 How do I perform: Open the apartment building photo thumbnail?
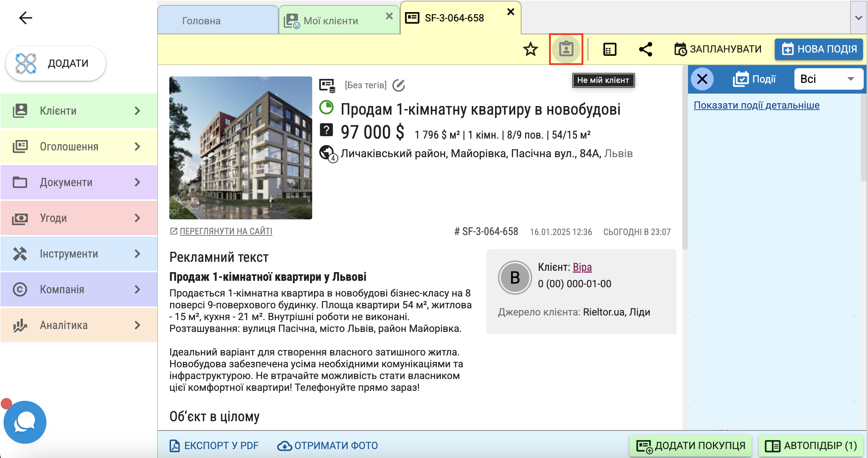click(x=241, y=148)
